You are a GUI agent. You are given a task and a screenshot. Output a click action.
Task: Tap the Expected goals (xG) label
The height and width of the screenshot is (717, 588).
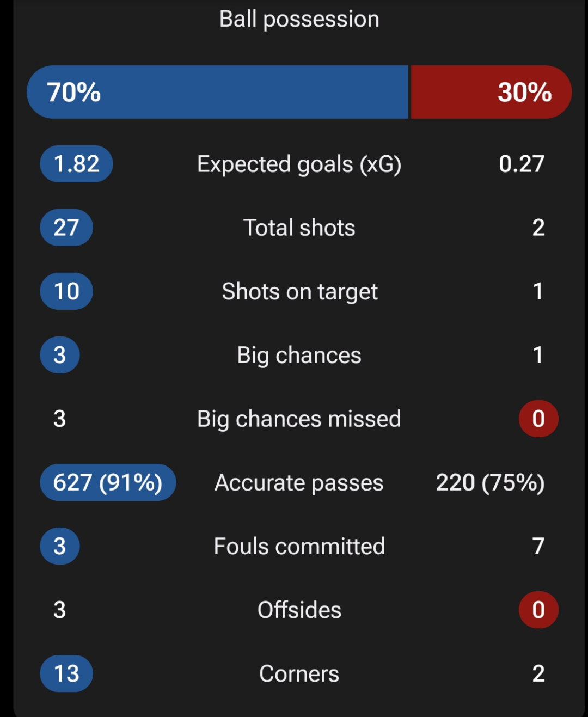(x=299, y=164)
